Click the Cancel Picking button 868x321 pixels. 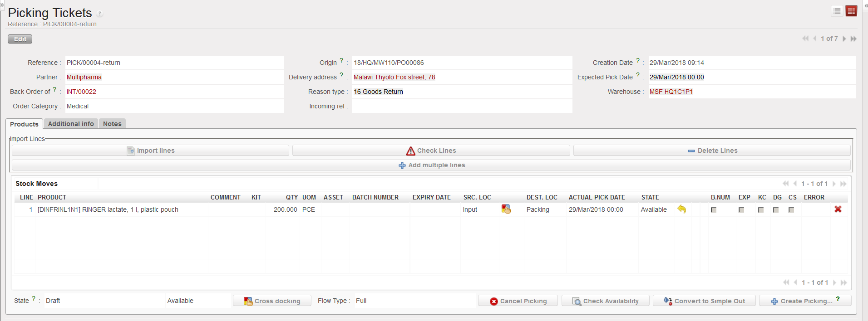518,301
